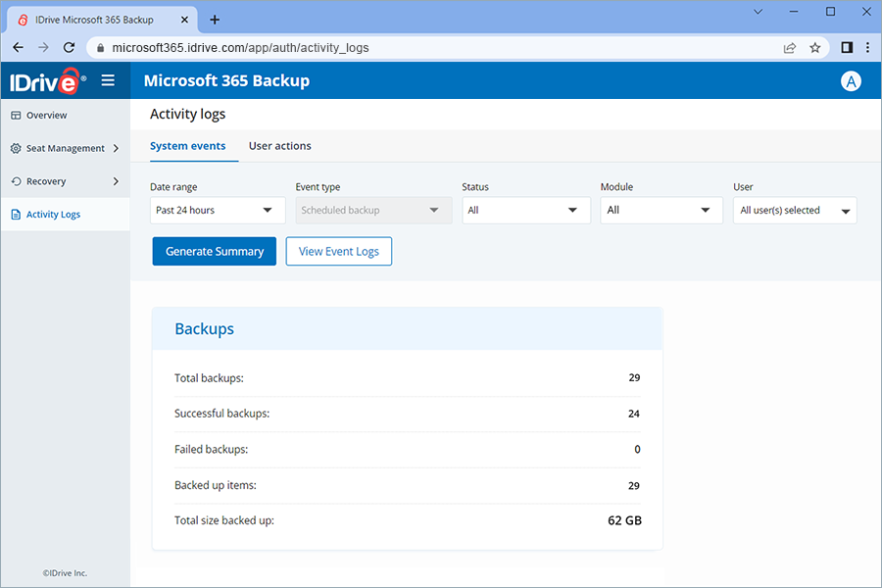Open the User selection dropdown
This screenshot has height=588, width=882.
click(x=795, y=211)
